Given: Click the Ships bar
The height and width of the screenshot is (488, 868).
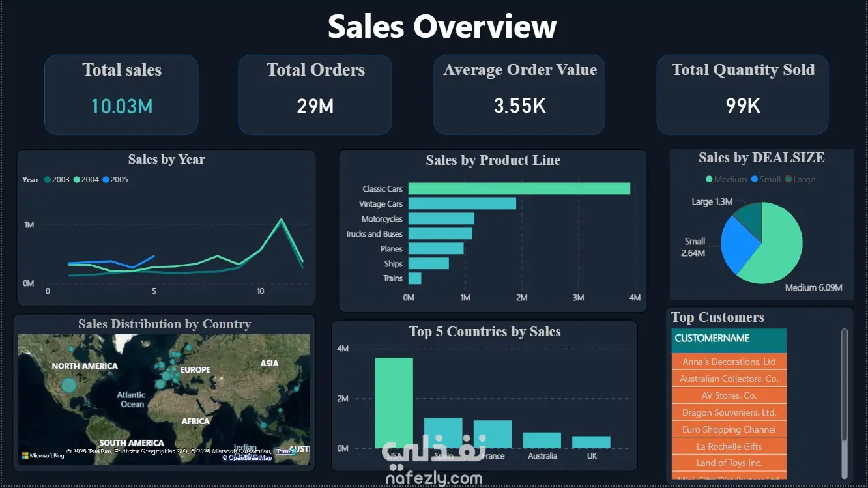Looking at the screenshot, I should click(429, 263).
